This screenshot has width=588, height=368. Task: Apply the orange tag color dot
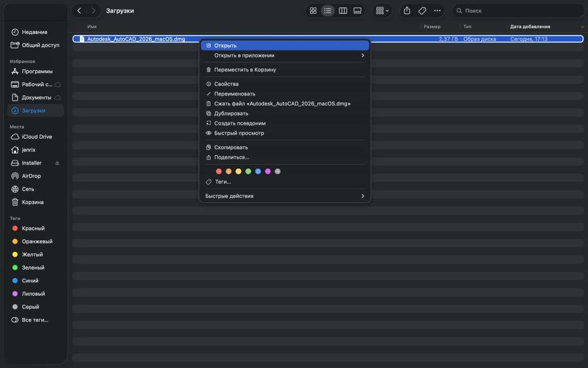coord(229,171)
